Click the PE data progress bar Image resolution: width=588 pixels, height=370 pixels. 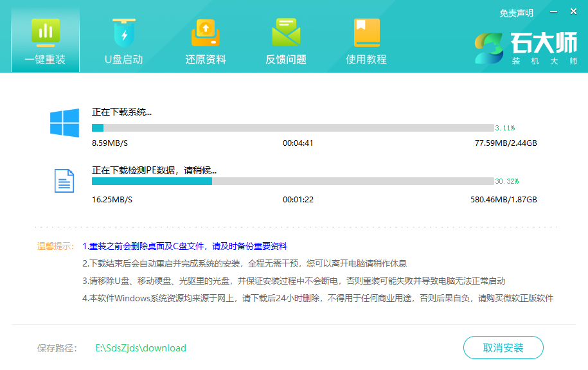pos(290,181)
